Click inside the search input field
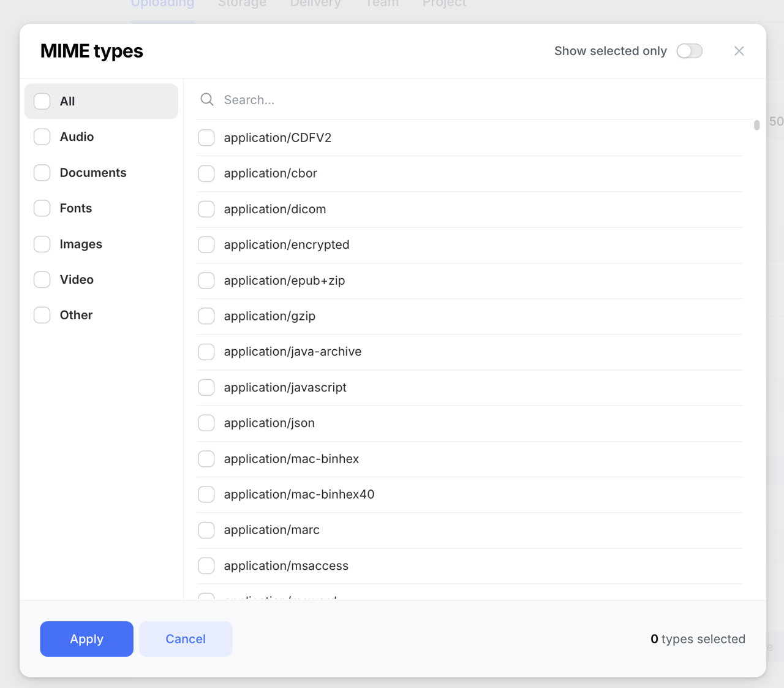Image resolution: width=784 pixels, height=688 pixels. 367,99
